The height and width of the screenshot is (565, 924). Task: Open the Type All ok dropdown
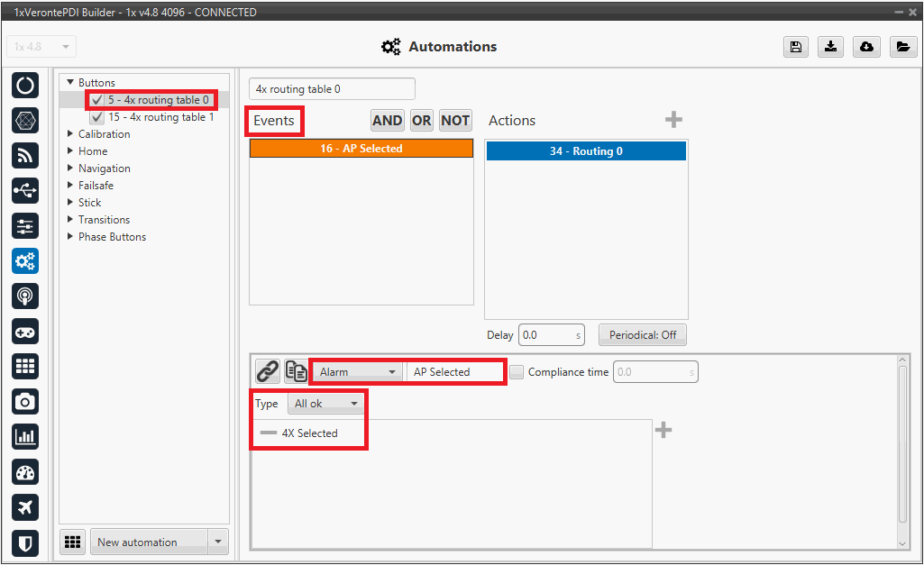pyautogui.click(x=325, y=404)
